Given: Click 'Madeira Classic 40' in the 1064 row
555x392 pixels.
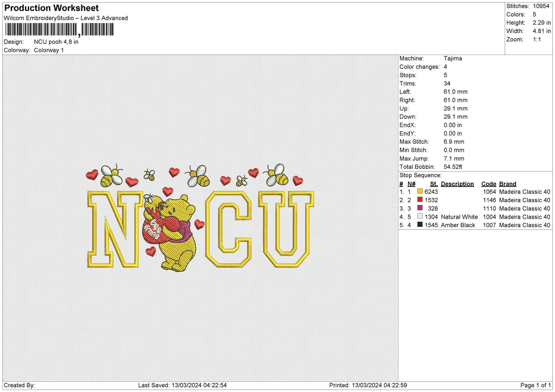Looking at the screenshot, I should 525,191.
